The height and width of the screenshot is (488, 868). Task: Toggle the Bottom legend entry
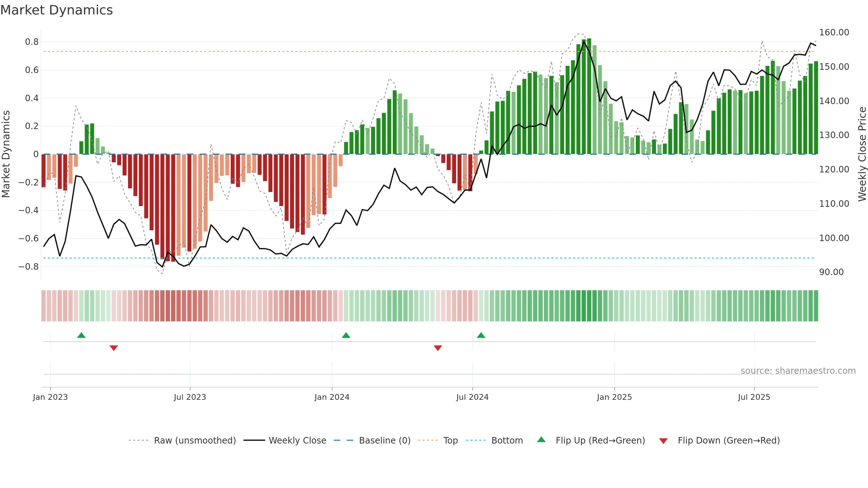(x=494, y=440)
